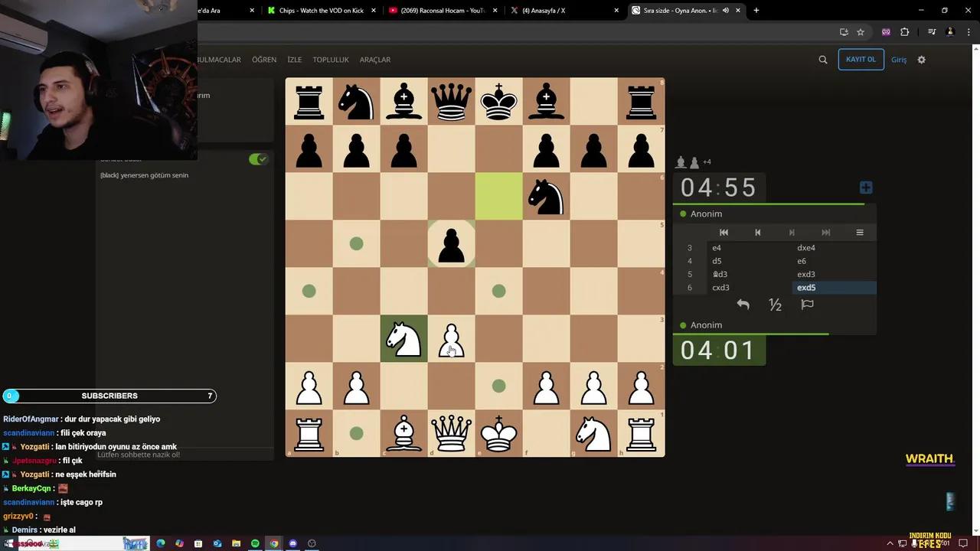
Task: Click KAYIT OL sign-up button
Action: (861, 60)
